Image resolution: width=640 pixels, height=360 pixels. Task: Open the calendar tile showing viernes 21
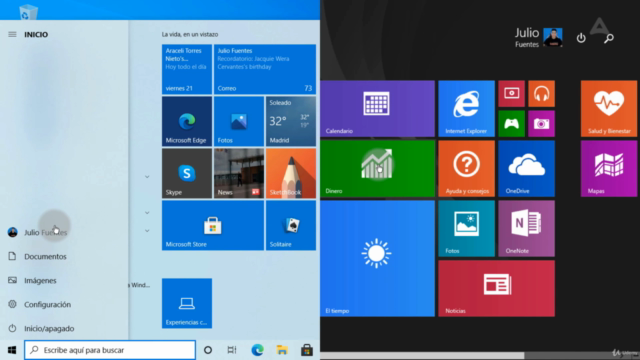point(187,69)
